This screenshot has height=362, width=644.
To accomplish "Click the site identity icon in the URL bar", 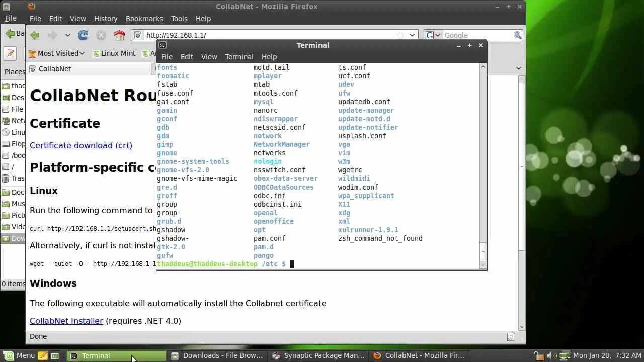I will (138, 35).
